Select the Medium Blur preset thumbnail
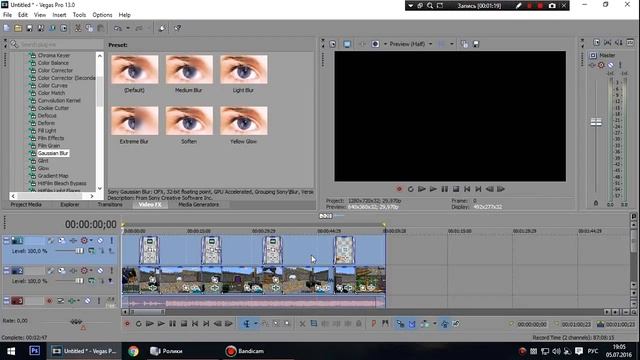Viewport: 640px width, 360px height. point(189,70)
